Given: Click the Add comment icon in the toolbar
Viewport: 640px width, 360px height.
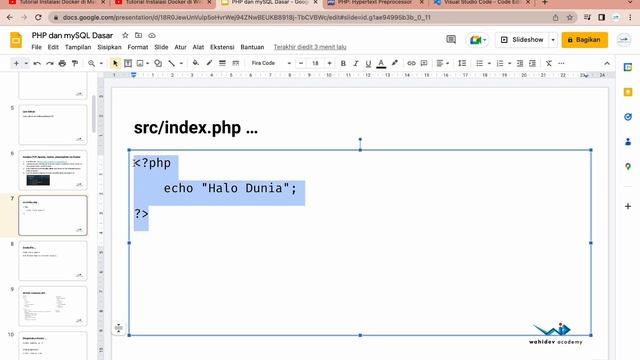Looking at the screenshot, I should click(x=424, y=63).
